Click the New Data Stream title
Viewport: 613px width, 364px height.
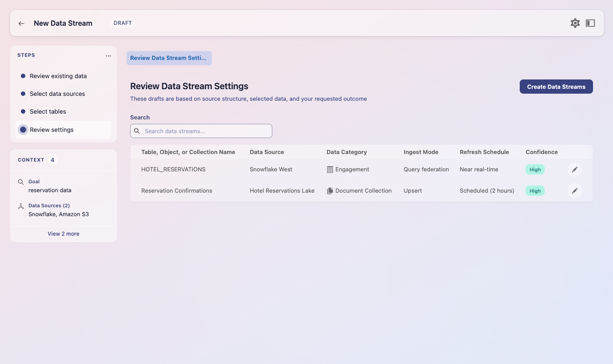click(x=63, y=24)
